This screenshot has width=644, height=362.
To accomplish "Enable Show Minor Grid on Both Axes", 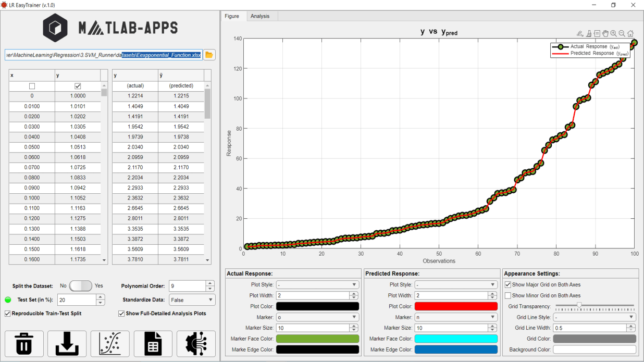I will (508, 295).
